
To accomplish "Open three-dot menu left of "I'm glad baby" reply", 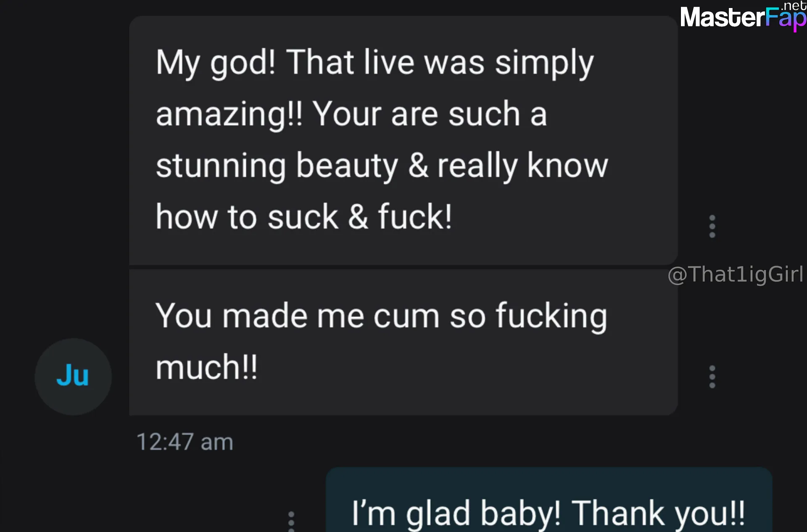I will [x=291, y=521].
